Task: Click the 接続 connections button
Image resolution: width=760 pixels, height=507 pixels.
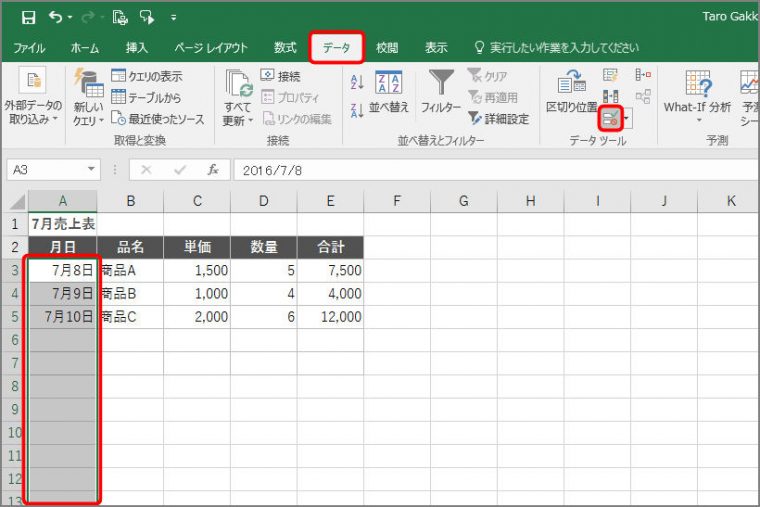Action: click(281, 76)
